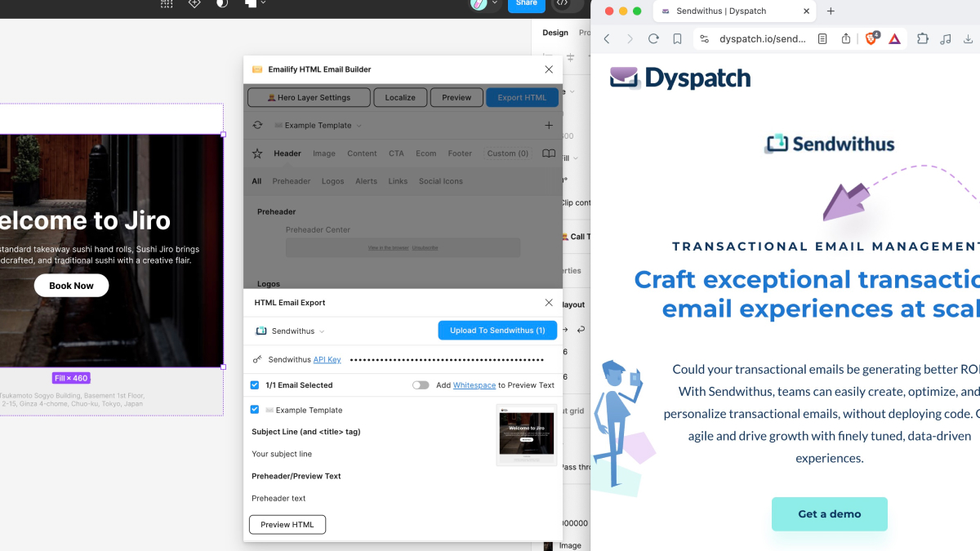Click the Export HTML button

coord(523,97)
